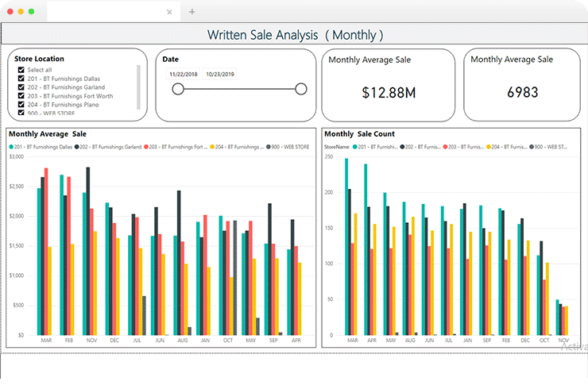Click NOV label on Average Sale chart axis
This screenshot has height=389, width=588.
[91, 341]
